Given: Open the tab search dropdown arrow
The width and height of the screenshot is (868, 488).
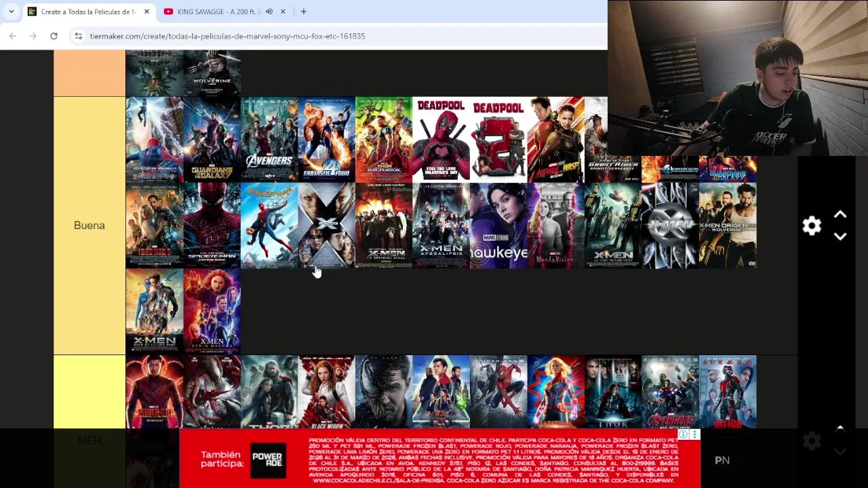Looking at the screenshot, I should click(x=11, y=12).
